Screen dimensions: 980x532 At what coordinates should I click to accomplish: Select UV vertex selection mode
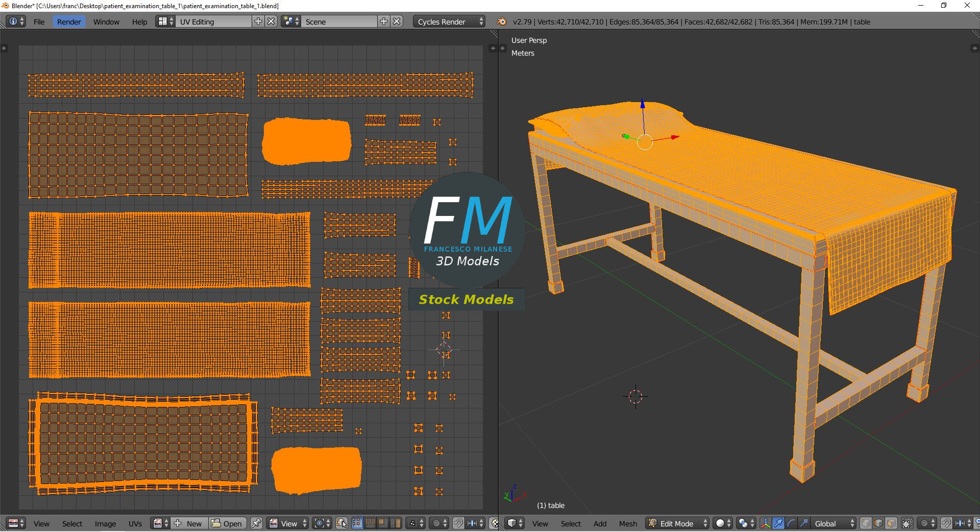point(357,523)
